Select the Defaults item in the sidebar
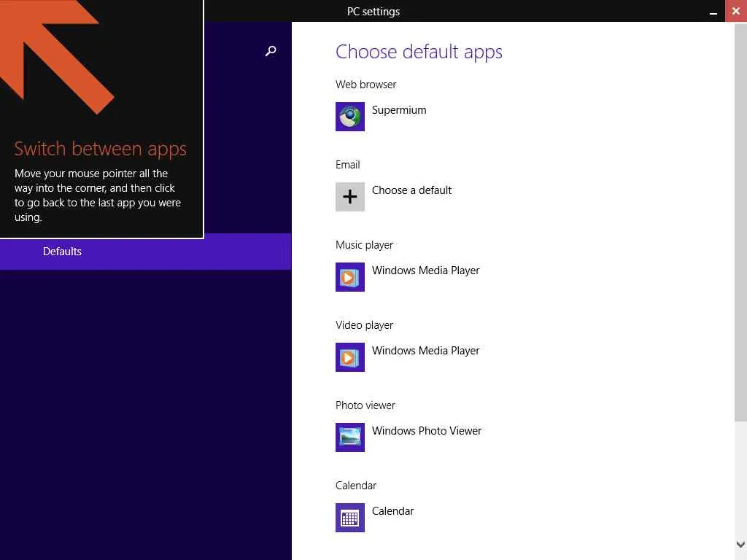 point(145,252)
